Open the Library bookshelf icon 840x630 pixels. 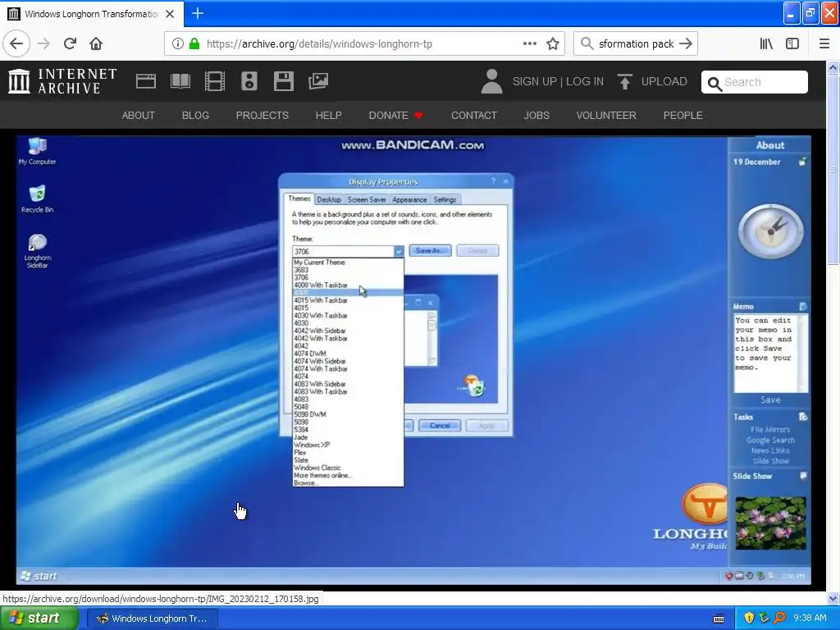click(766, 44)
